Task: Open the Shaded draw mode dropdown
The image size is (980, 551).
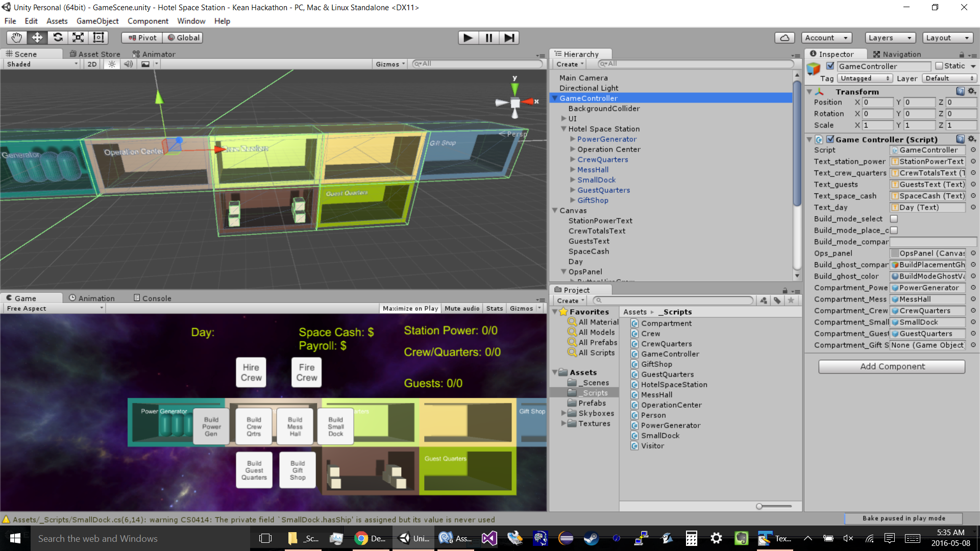Action: click(x=42, y=64)
